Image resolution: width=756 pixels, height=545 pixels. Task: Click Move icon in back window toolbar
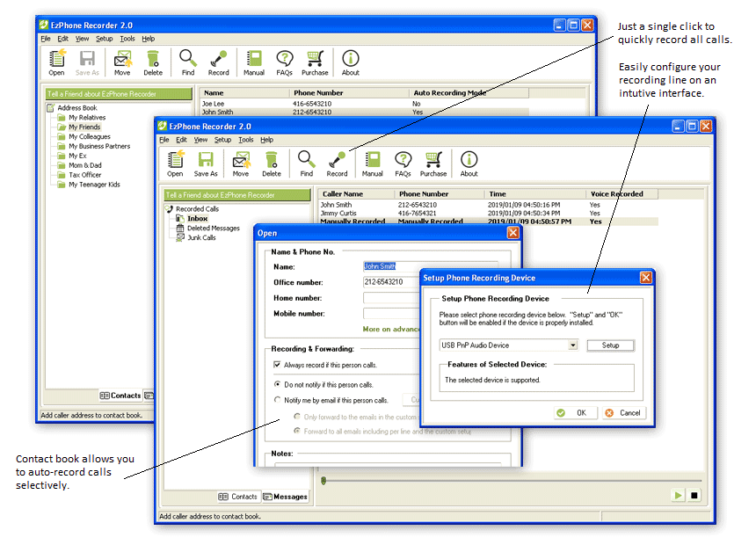pyautogui.click(x=122, y=62)
